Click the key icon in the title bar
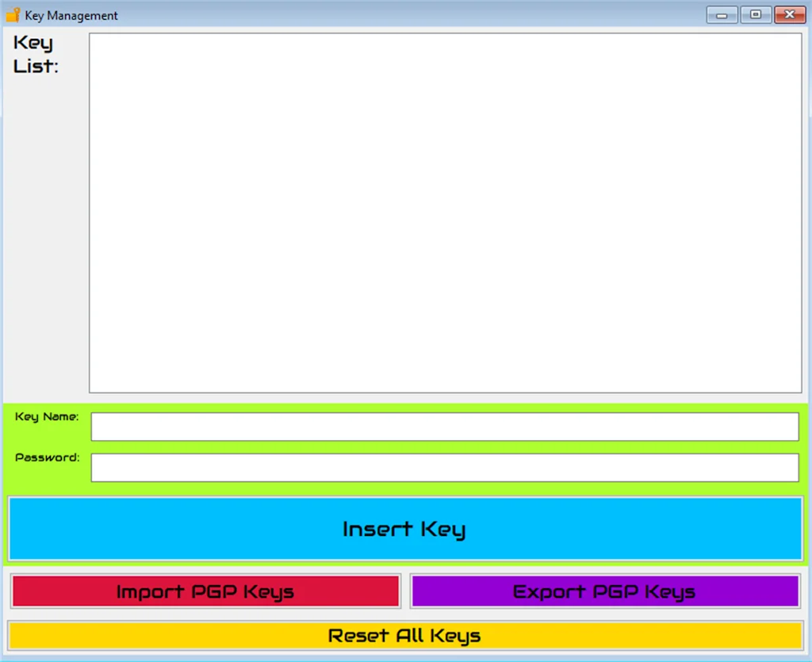This screenshot has height=662, width=812. [11, 14]
